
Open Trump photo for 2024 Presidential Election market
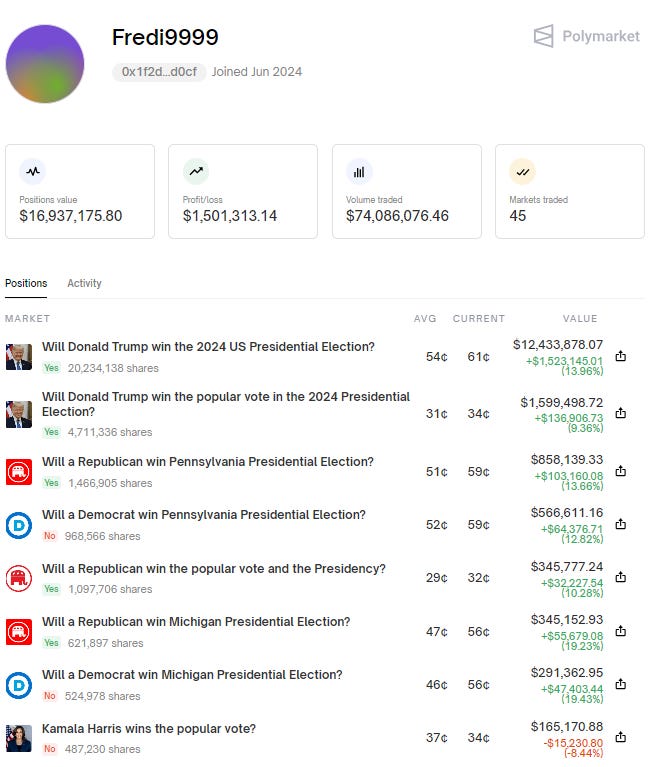coord(19,357)
